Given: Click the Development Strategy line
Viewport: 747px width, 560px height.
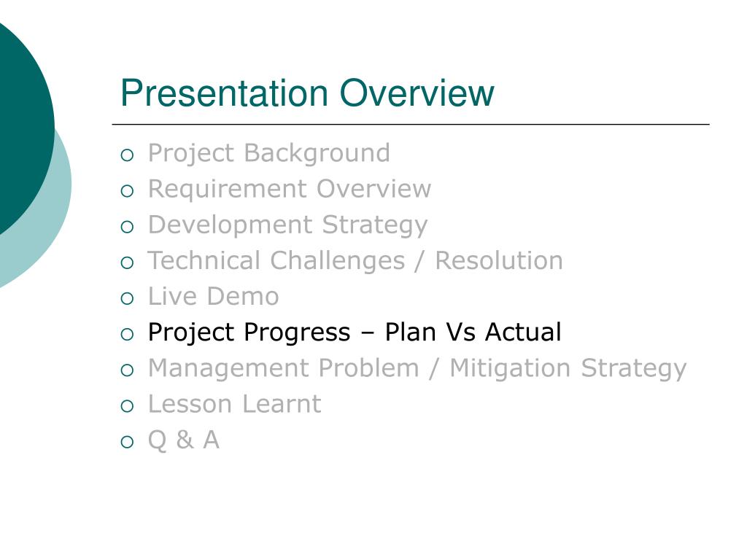Looking at the screenshot, I should [x=287, y=226].
